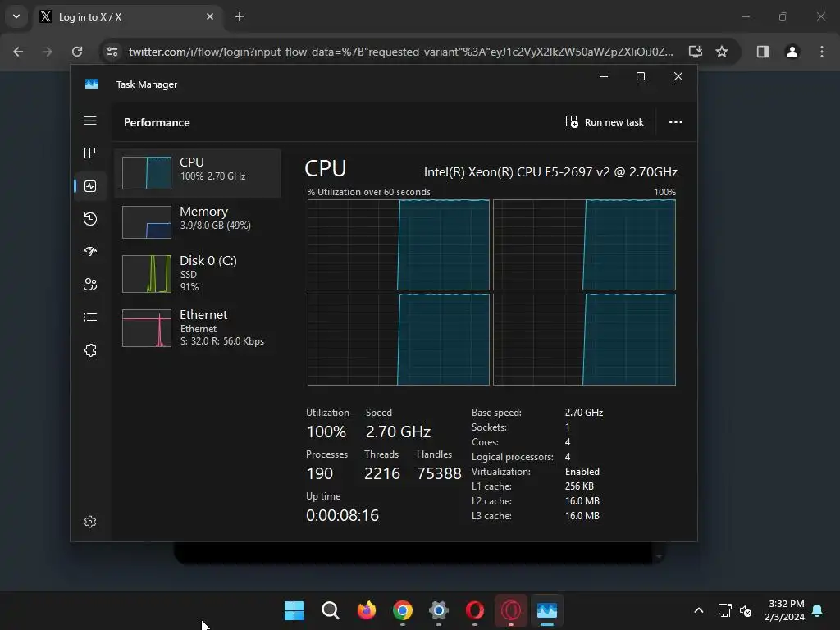The width and height of the screenshot is (840, 630).
Task: Select the Ethernet performance entry
Action: click(x=198, y=328)
